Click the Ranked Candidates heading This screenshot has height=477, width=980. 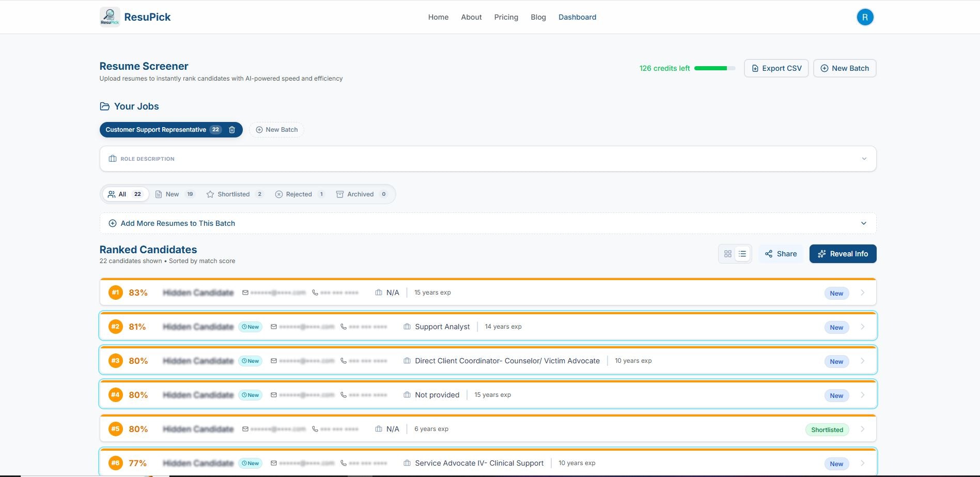pos(148,250)
